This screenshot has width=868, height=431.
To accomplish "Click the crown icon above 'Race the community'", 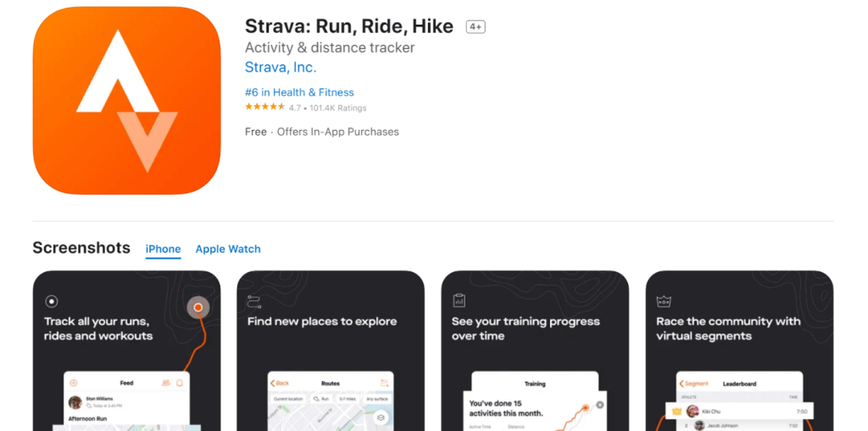I will click(x=664, y=302).
